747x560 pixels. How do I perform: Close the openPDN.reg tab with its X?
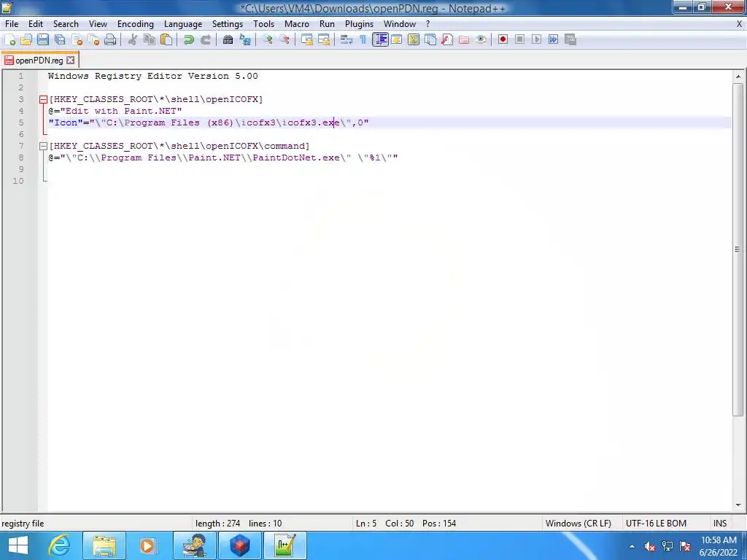point(71,60)
